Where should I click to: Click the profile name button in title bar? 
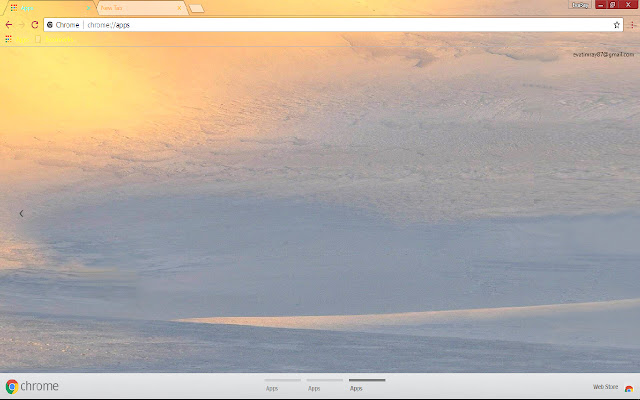[580, 5]
